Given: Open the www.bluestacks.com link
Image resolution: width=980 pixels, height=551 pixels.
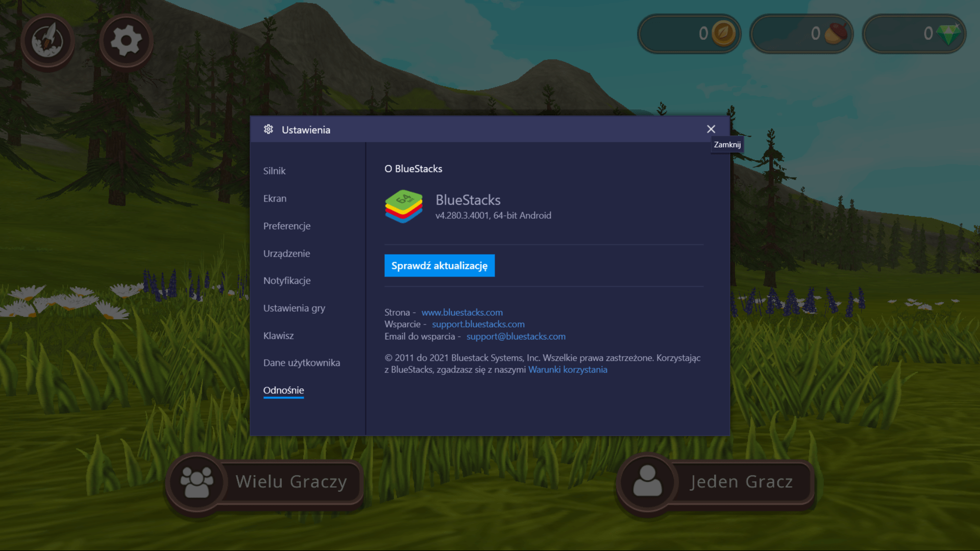Looking at the screenshot, I should [x=462, y=312].
